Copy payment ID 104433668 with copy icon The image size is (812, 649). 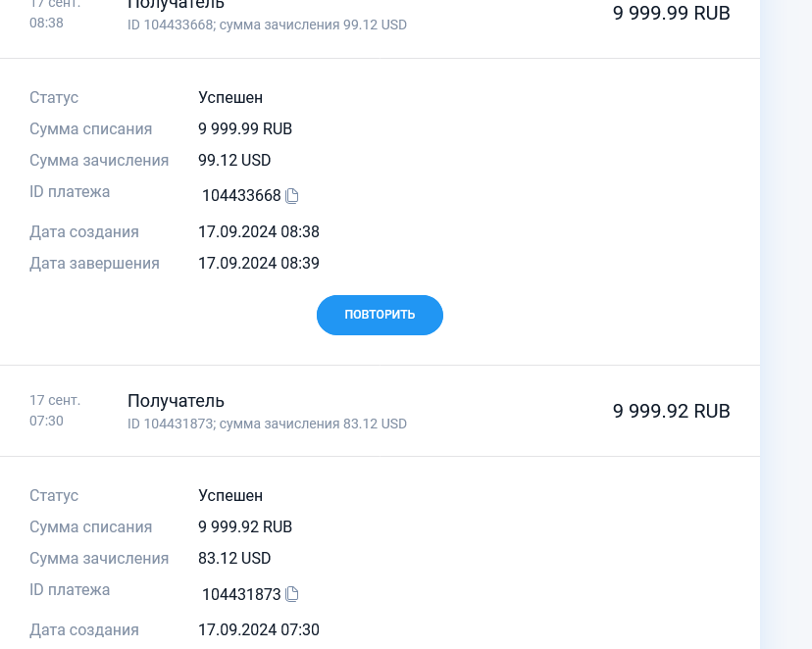pyautogui.click(x=292, y=196)
